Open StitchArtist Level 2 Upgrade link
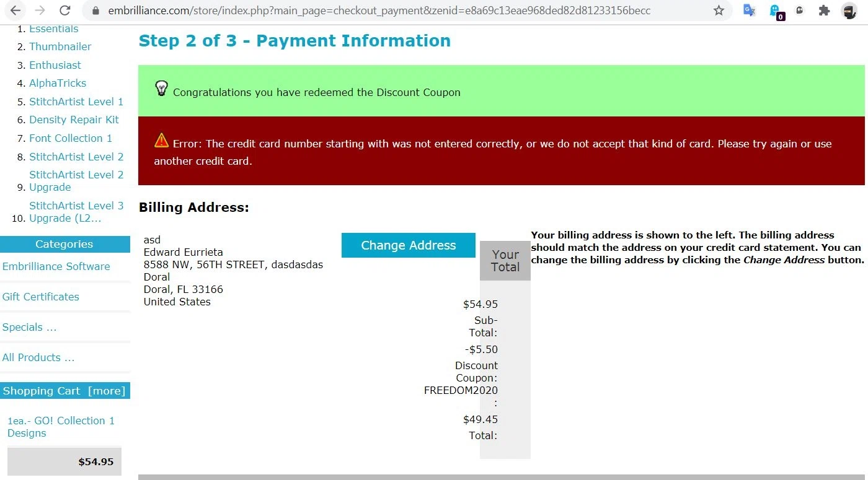The height and width of the screenshot is (480, 868). pyautogui.click(x=76, y=181)
